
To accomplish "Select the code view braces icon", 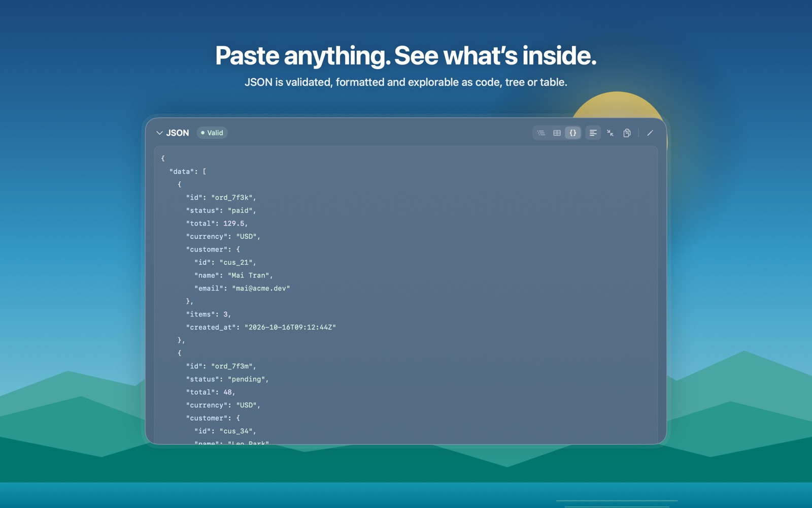I will coord(572,133).
